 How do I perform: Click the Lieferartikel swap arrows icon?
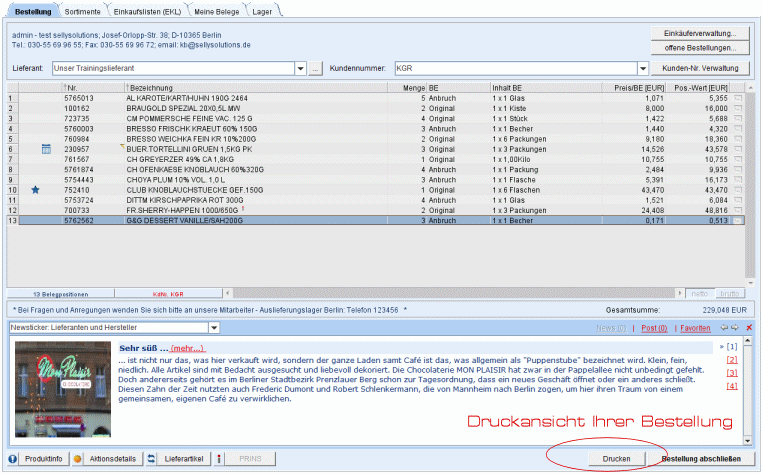(152, 458)
